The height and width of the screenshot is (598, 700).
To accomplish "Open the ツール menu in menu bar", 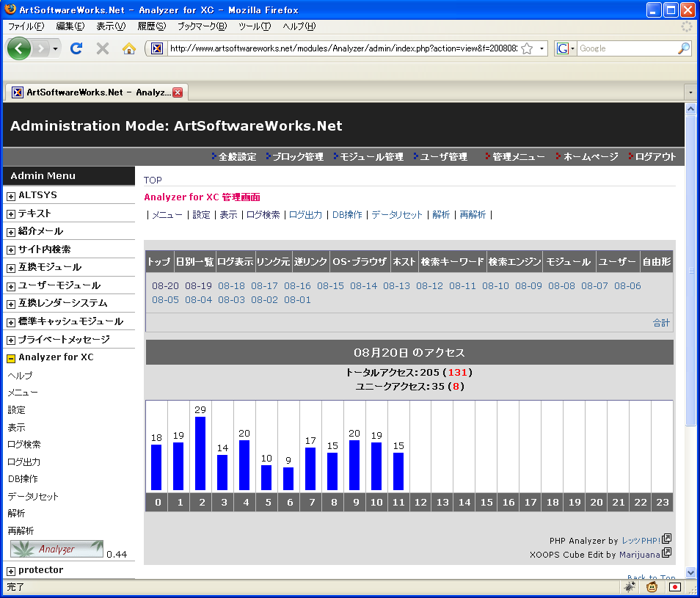I will (x=254, y=26).
